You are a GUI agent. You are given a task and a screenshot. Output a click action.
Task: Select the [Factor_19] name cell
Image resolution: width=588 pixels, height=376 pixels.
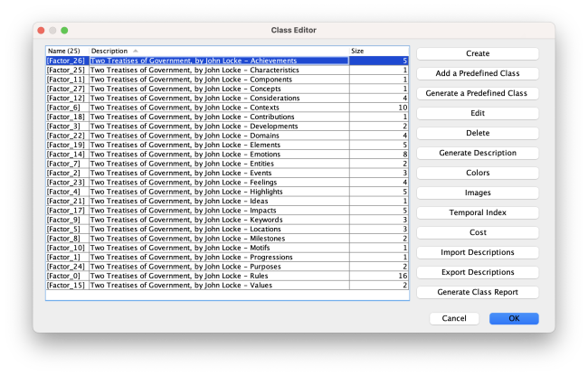point(68,145)
